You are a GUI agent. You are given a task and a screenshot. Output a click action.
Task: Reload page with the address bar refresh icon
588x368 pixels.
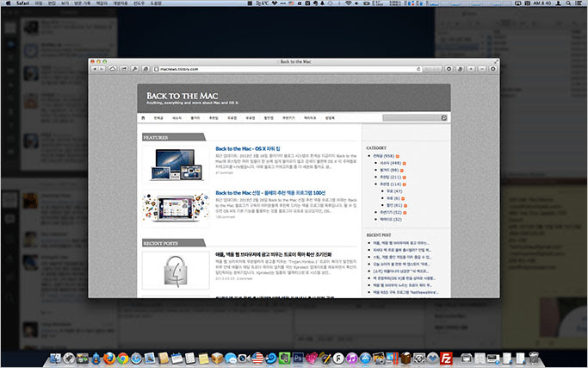tap(418, 69)
